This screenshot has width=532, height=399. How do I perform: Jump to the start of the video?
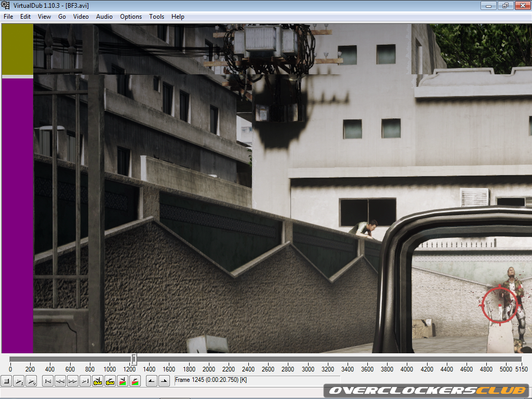click(48, 381)
